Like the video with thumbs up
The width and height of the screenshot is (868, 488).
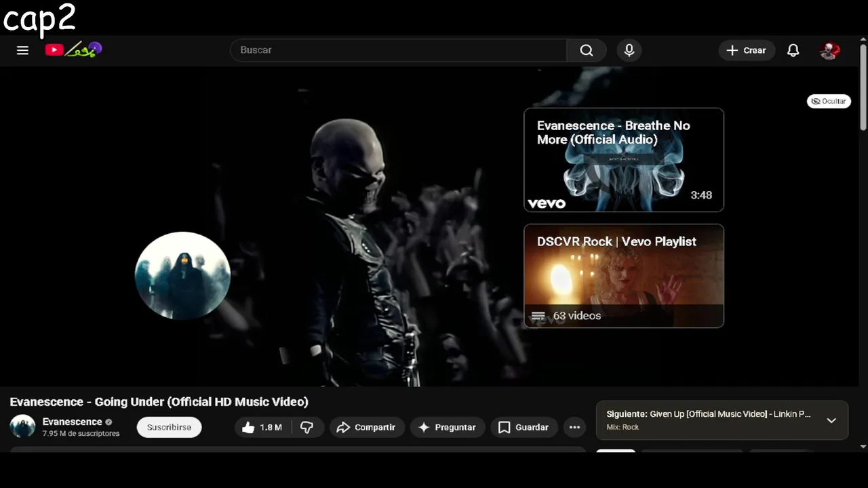(263, 427)
